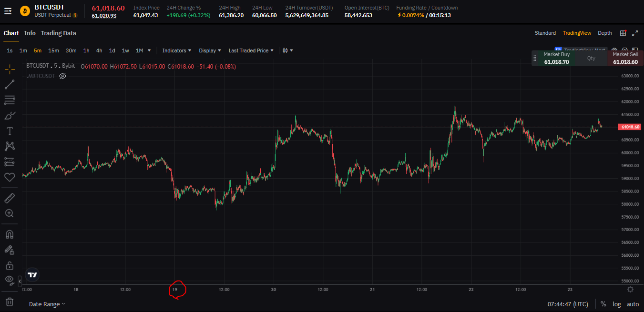Toggle magnet mode for drawings
Image resolution: width=644 pixels, height=312 pixels.
point(10,234)
